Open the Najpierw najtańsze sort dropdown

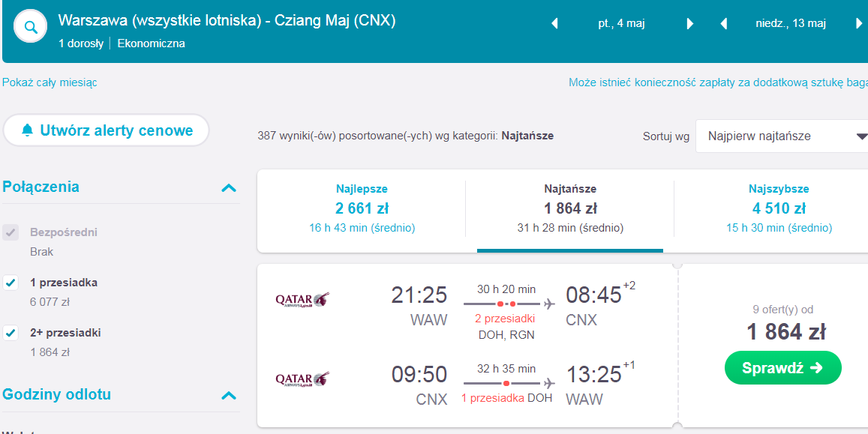coord(782,136)
